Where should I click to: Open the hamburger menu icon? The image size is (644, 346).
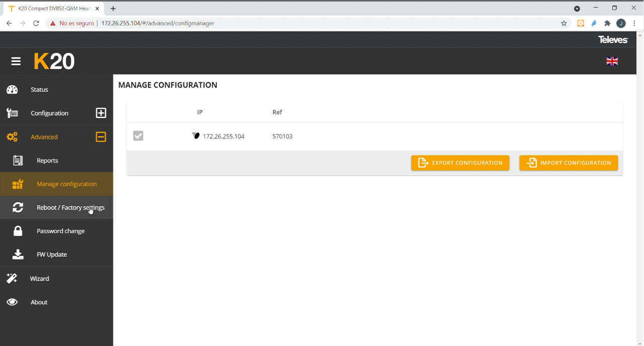pos(16,61)
